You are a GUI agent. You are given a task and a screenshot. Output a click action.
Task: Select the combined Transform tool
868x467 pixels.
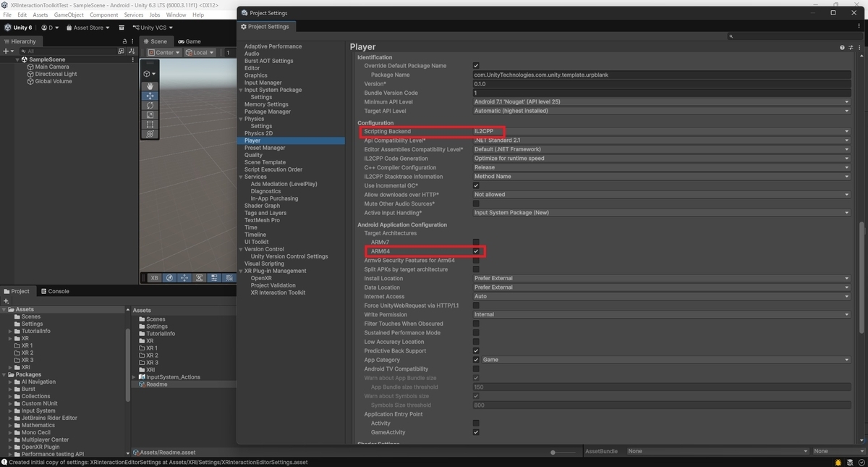pos(150,134)
